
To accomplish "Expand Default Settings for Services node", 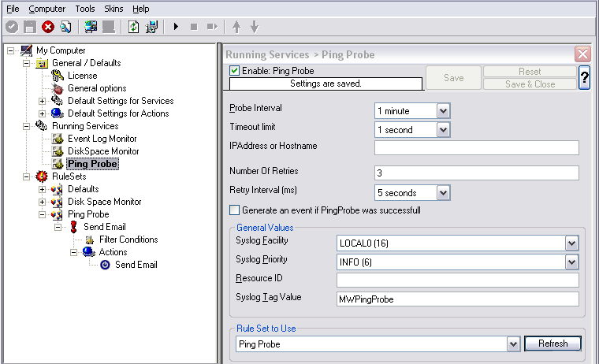I will (x=42, y=101).
